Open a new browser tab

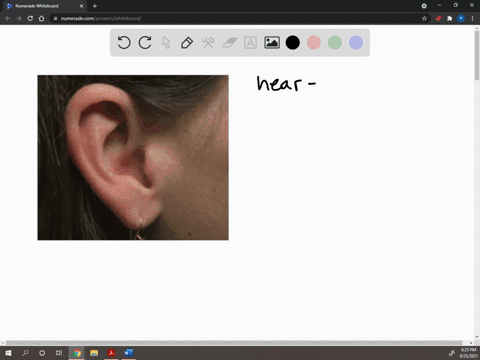[95, 6]
